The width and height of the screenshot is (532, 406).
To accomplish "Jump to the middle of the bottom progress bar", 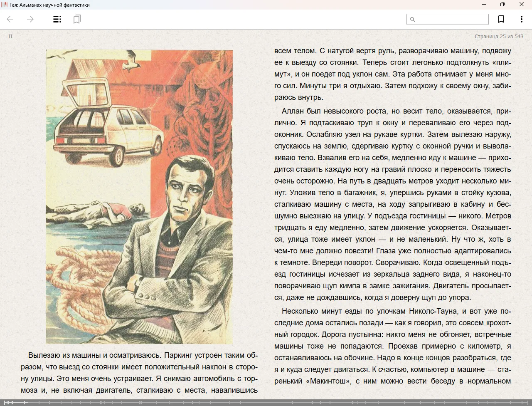I will tap(266, 403).
